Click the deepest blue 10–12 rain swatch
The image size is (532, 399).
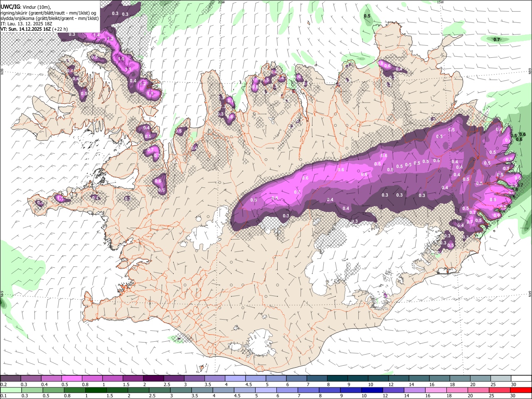pos(372,390)
